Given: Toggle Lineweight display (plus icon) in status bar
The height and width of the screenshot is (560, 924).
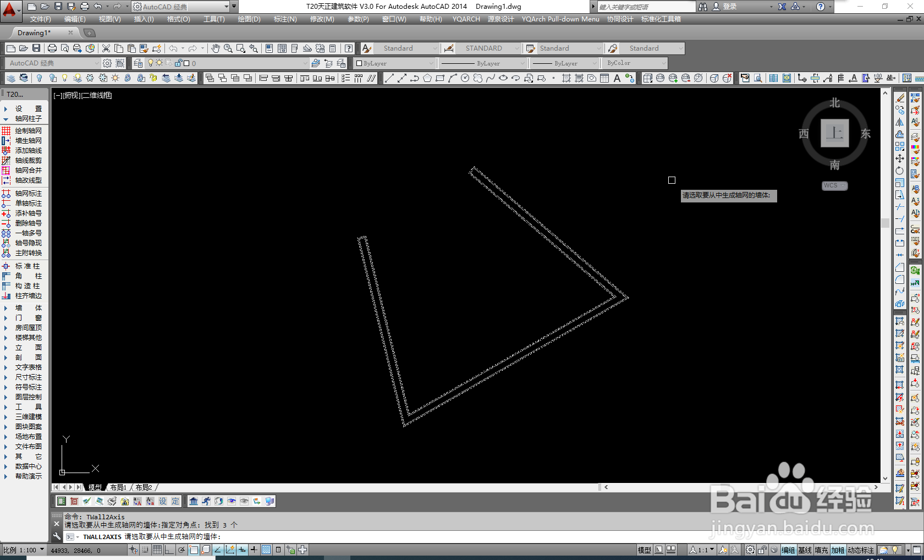Looking at the screenshot, I should point(254,550).
